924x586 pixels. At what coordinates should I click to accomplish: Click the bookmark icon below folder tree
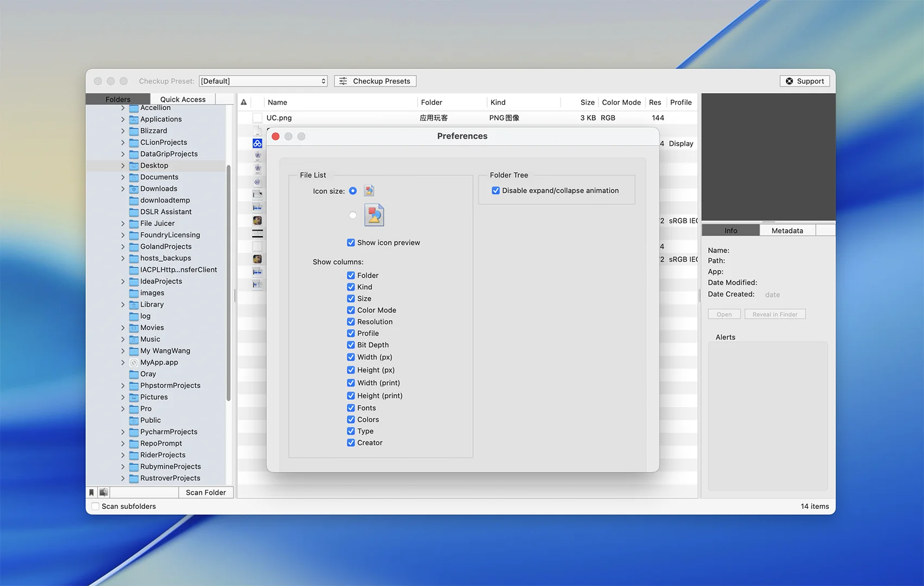pyautogui.click(x=91, y=493)
